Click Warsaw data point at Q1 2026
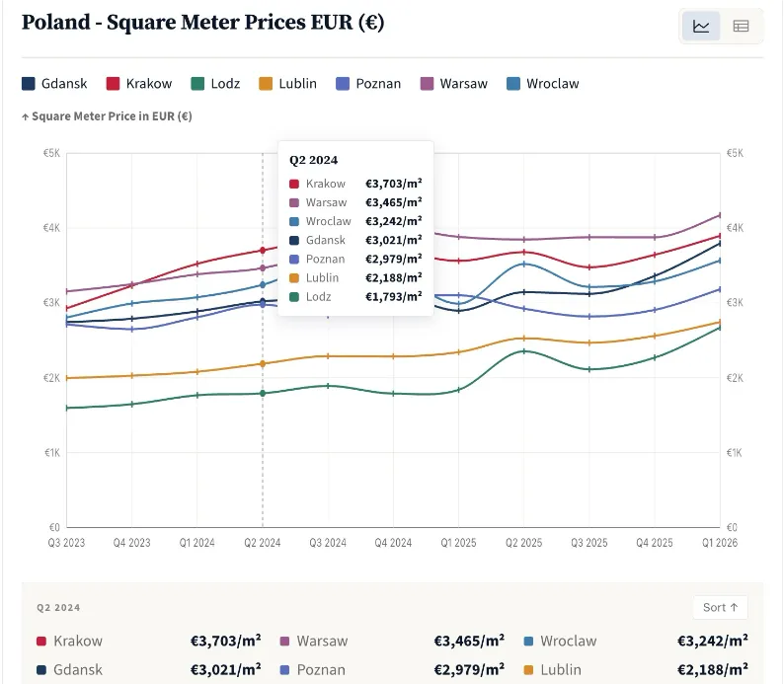Screen dimensions: 784x684 720,215
